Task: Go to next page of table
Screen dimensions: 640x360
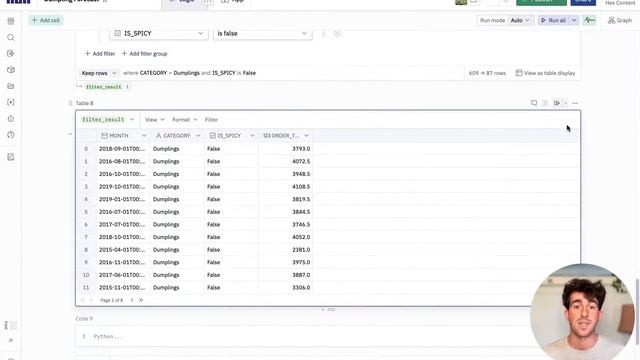Action: tap(132, 300)
